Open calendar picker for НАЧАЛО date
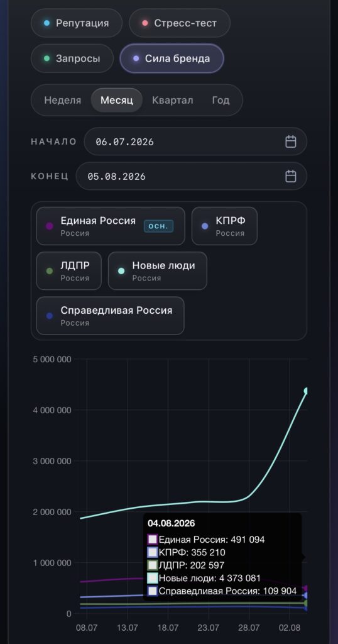Viewport: 338px width, 644px height. coord(290,142)
